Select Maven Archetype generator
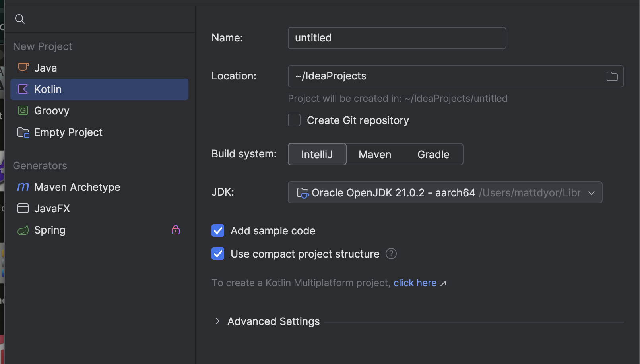Viewport: 640px width, 364px height. (x=99, y=187)
